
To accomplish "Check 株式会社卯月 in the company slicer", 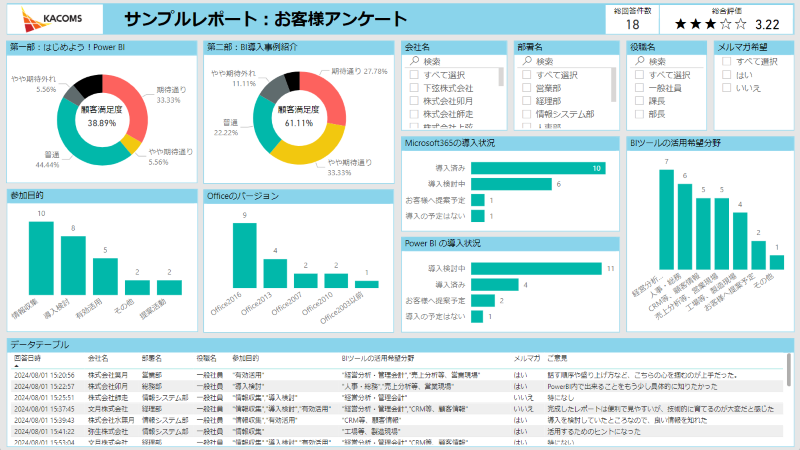I will (414, 101).
